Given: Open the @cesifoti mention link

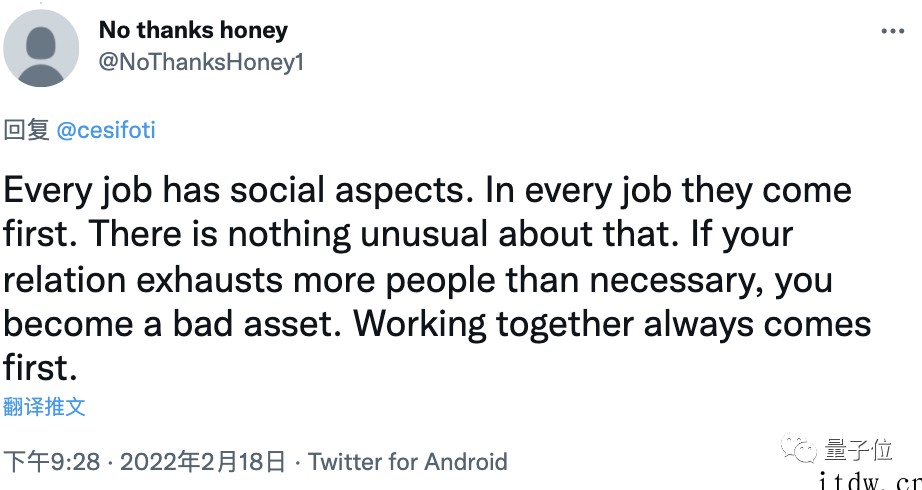Looking at the screenshot, I should 106,131.
